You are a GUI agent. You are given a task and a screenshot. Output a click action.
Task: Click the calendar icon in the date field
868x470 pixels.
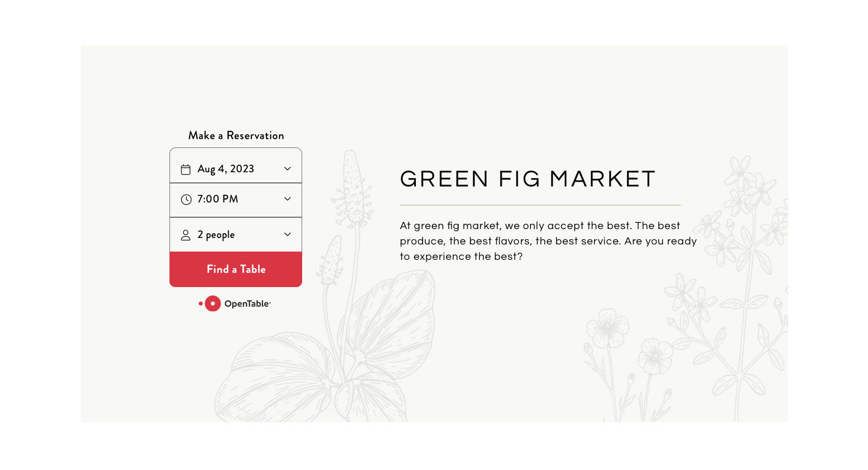click(x=185, y=169)
